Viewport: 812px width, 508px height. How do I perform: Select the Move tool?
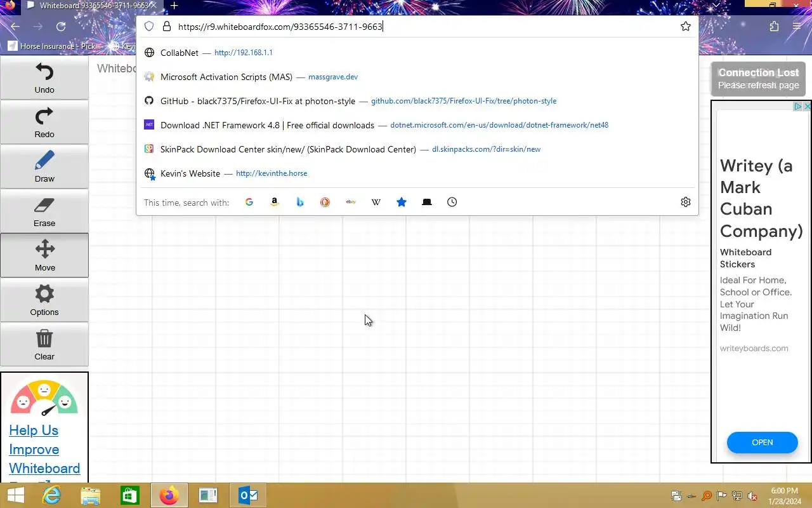(x=44, y=255)
